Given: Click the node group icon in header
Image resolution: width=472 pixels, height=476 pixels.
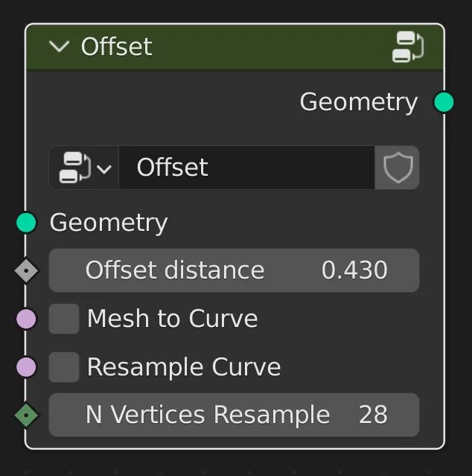Looking at the screenshot, I should point(407,47).
